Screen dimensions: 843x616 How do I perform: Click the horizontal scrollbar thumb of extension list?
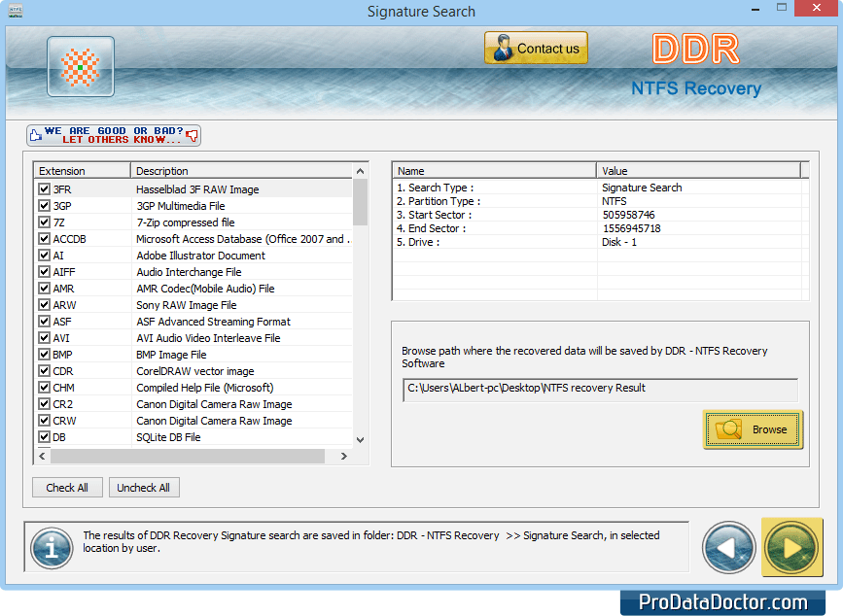188,456
